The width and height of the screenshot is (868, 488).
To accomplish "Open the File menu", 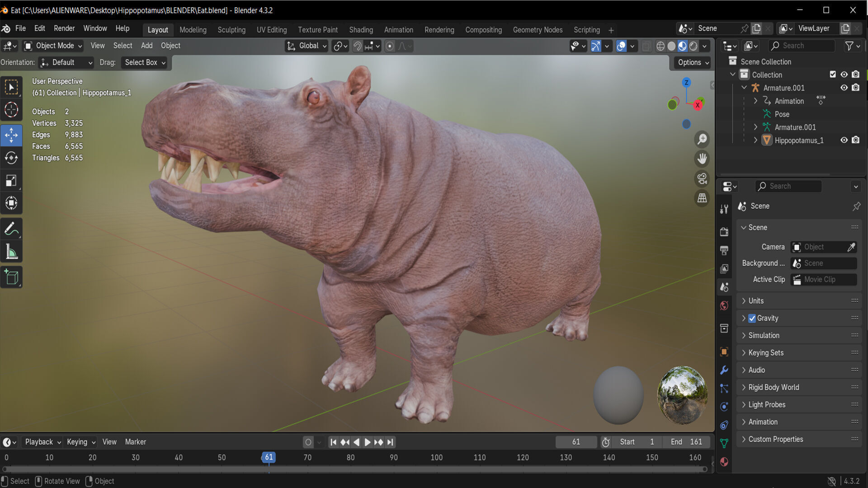I will (x=20, y=28).
